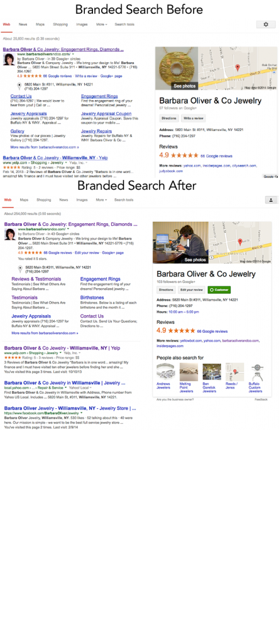Open Search tools in the After search
Viewport: 279px width, 644px height.
(x=124, y=200)
